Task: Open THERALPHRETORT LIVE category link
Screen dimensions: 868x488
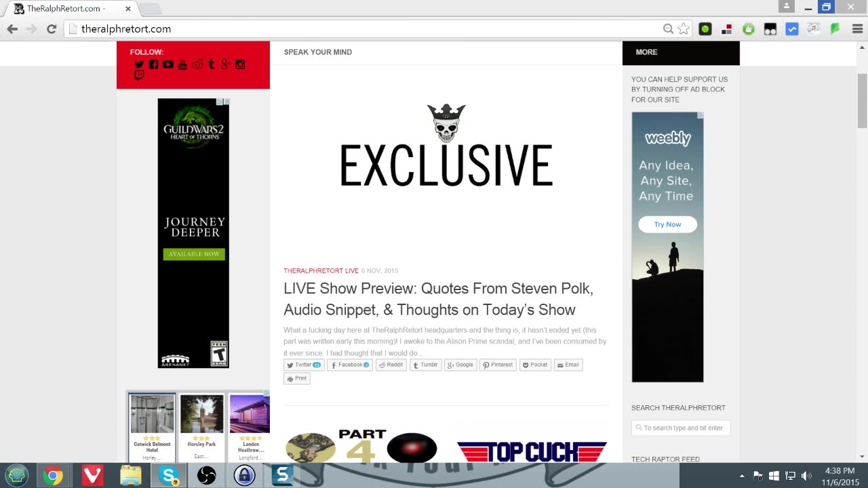Action: coord(321,271)
